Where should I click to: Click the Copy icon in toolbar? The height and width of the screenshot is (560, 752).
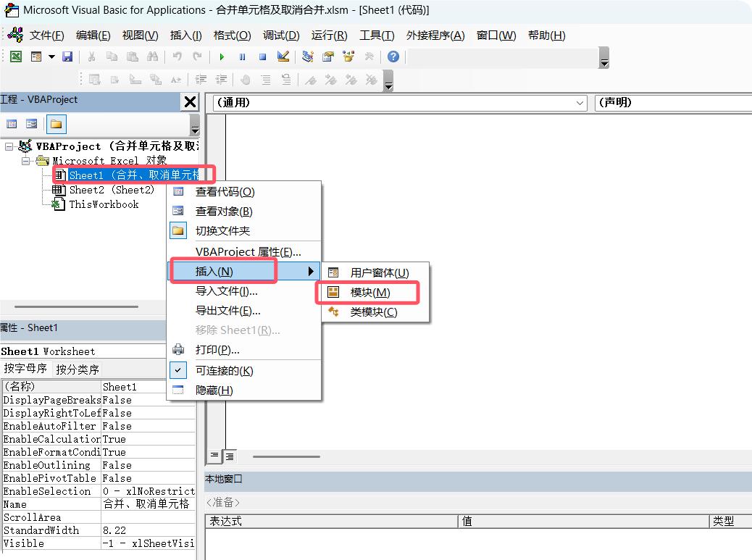pos(112,57)
